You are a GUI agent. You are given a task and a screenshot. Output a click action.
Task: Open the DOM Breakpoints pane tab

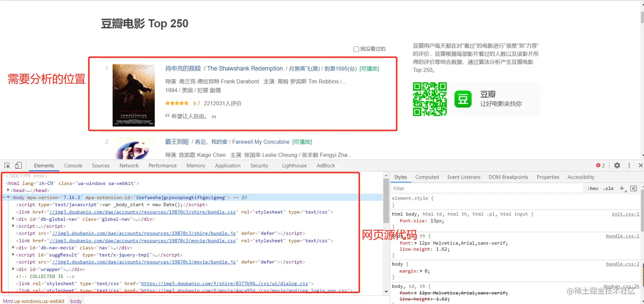point(508,177)
